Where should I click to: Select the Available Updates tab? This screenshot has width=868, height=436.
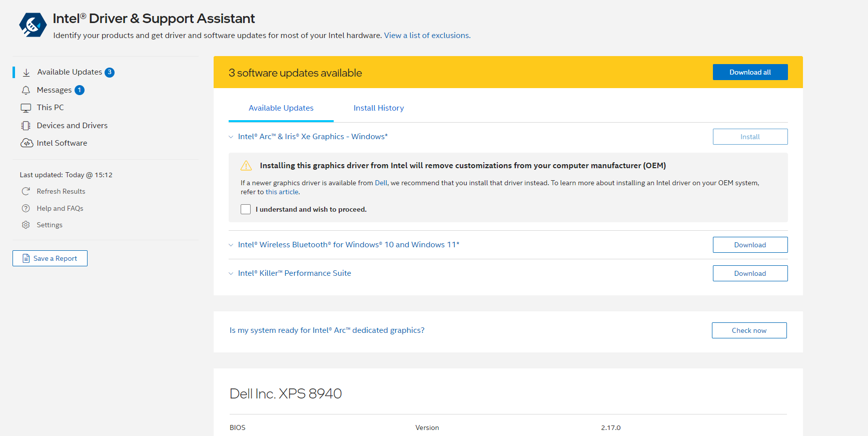pyautogui.click(x=281, y=108)
